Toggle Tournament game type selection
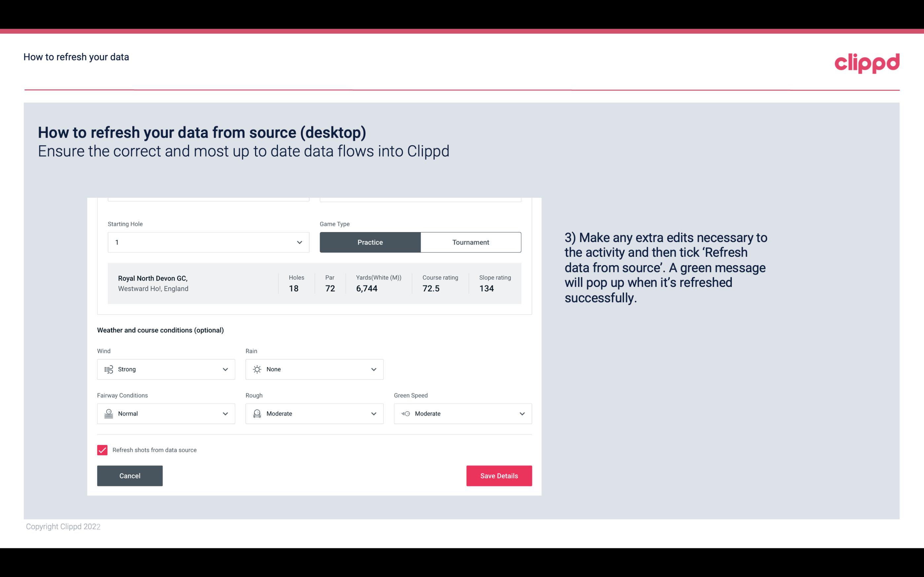 pos(470,242)
